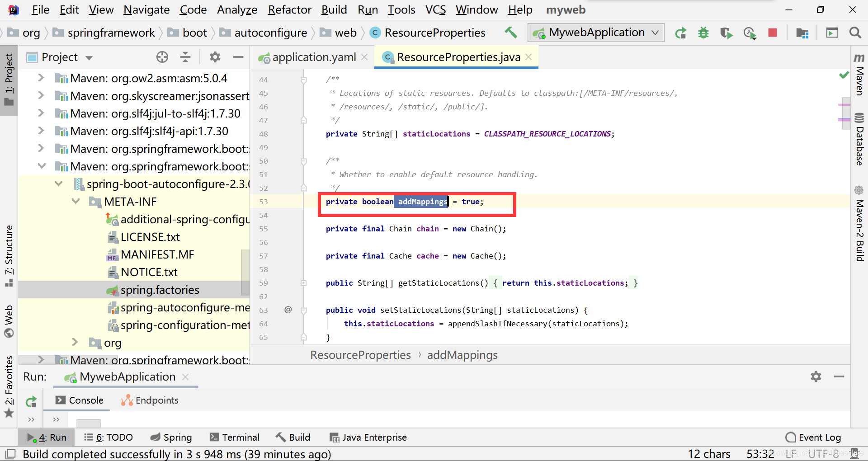868x461 pixels.
Task: Fold the javadoc comment at line 44
Action: point(304,80)
